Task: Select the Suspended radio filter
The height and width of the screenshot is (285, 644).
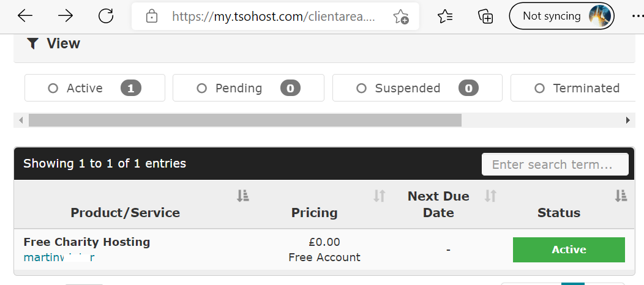Action: [361, 88]
